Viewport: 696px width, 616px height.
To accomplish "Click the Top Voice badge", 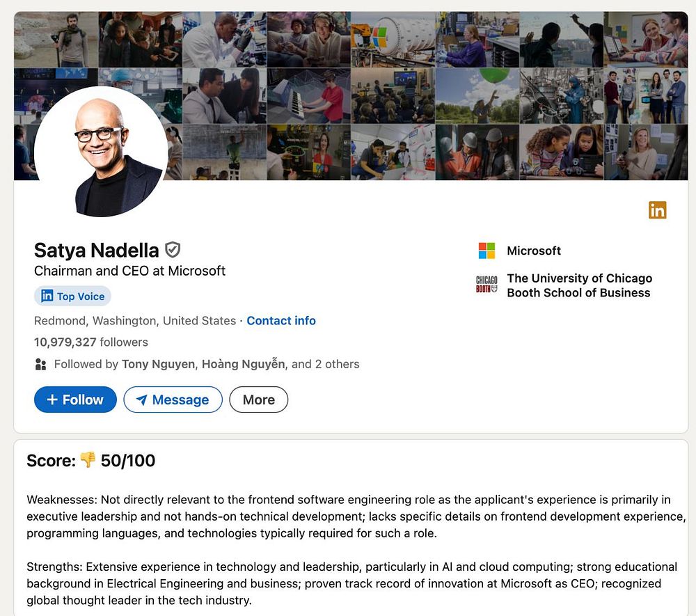I will pos(73,296).
